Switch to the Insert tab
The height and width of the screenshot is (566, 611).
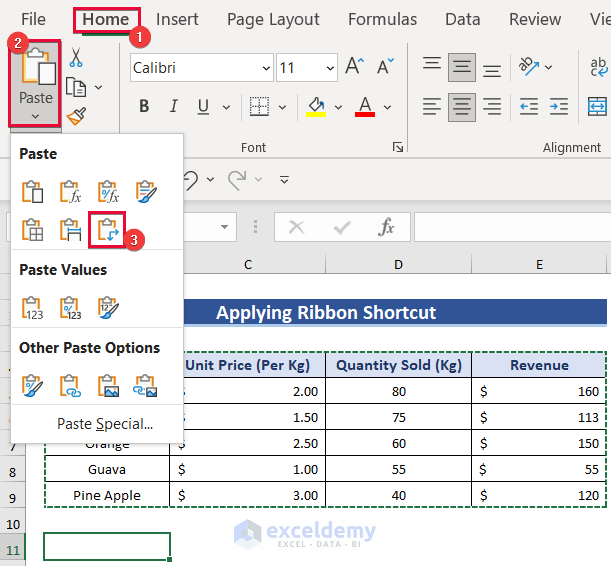tap(177, 19)
